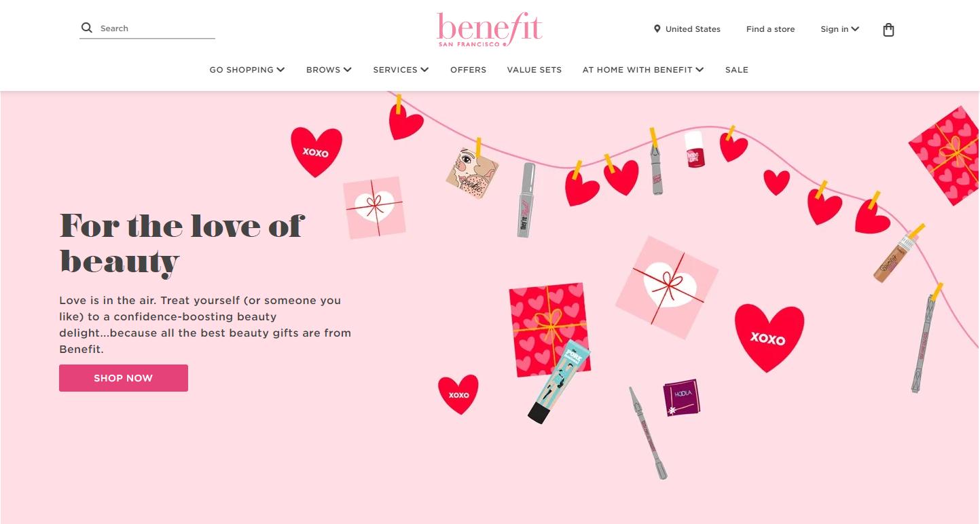Click the Hoola bronzer box image

click(681, 398)
